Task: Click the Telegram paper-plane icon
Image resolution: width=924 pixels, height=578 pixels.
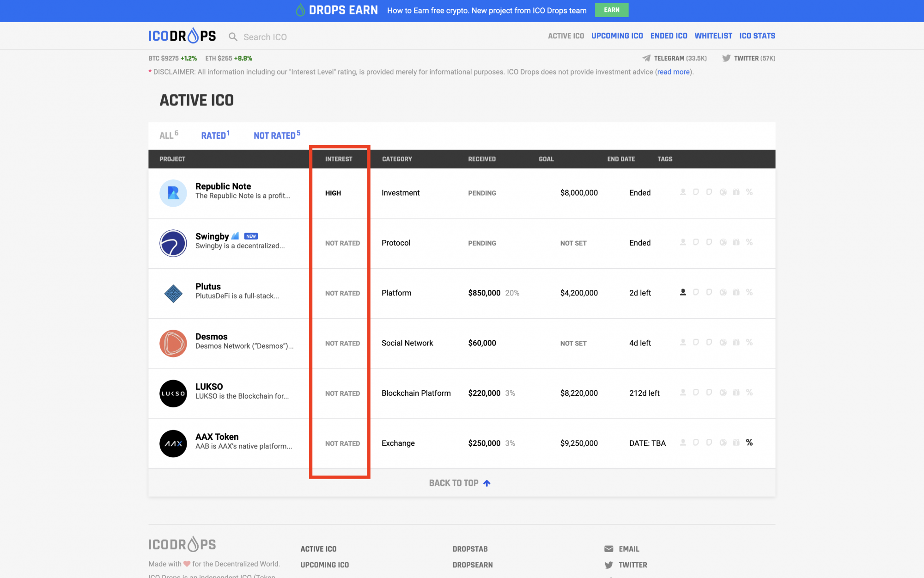Action: click(646, 58)
